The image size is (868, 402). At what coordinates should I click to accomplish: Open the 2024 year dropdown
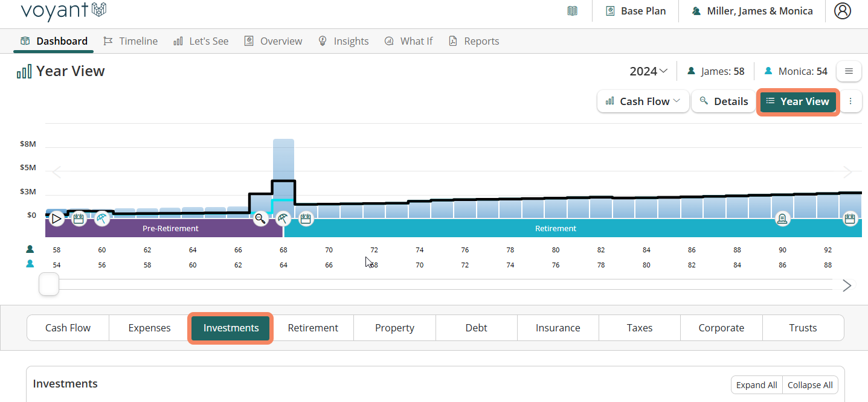point(648,71)
